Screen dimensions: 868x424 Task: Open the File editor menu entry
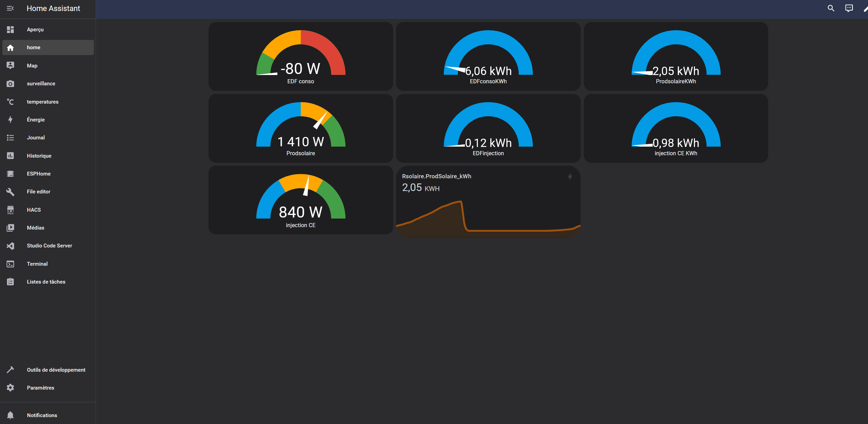pos(48,192)
